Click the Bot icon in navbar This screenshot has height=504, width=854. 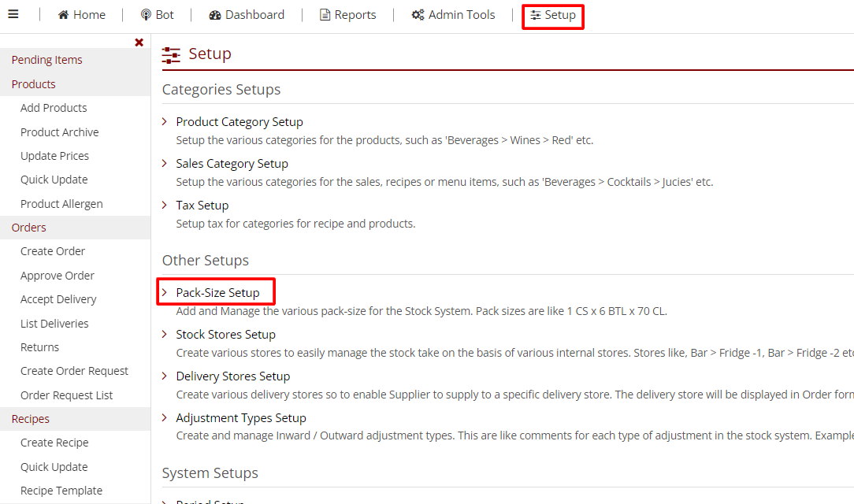[x=146, y=15]
